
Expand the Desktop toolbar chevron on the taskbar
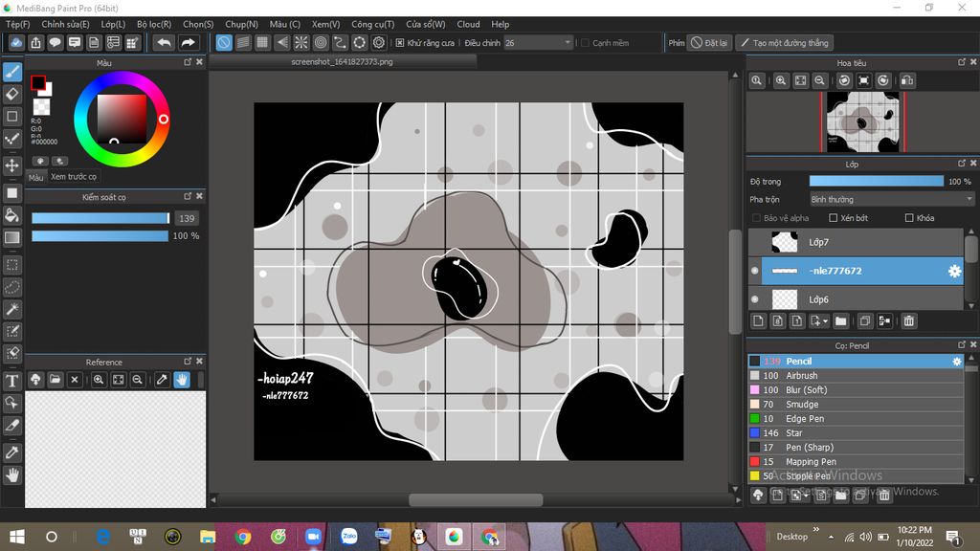(815, 529)
